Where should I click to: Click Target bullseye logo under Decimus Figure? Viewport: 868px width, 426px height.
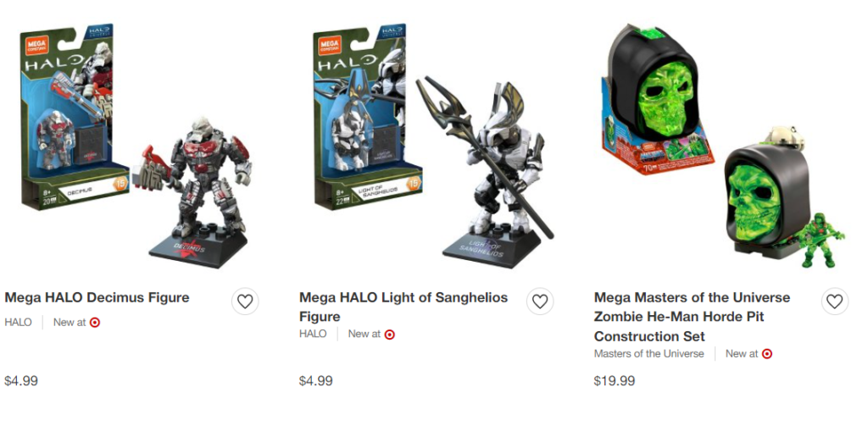pos(95,323)
